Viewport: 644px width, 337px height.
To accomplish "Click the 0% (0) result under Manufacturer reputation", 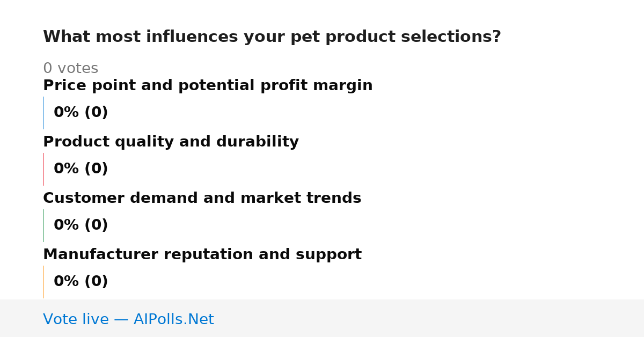I will pyautogui.click(x=81, y=282).
